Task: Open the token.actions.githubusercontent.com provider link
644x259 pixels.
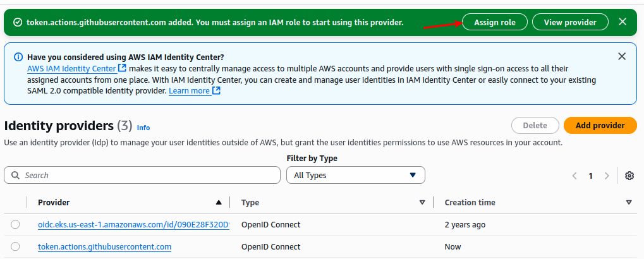Action: click(x=105, y=247)
